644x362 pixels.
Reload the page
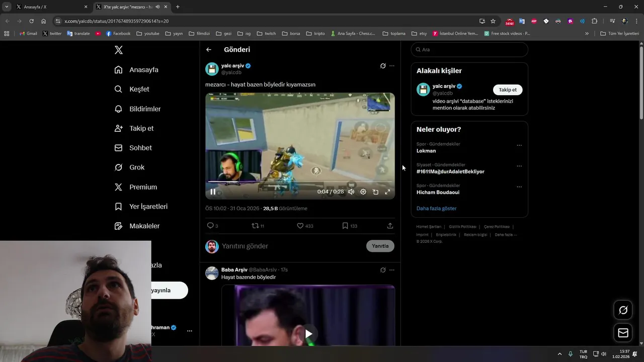coord(31,21)
